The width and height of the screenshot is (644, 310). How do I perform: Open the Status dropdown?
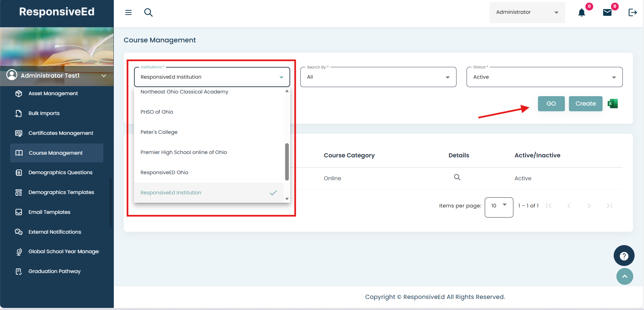point(544,77)
